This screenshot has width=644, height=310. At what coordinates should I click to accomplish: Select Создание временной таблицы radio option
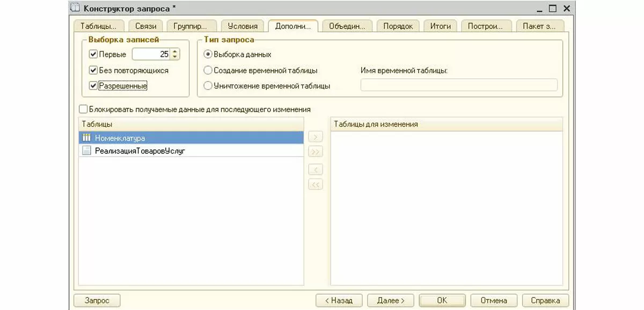[x=208, y=70]
